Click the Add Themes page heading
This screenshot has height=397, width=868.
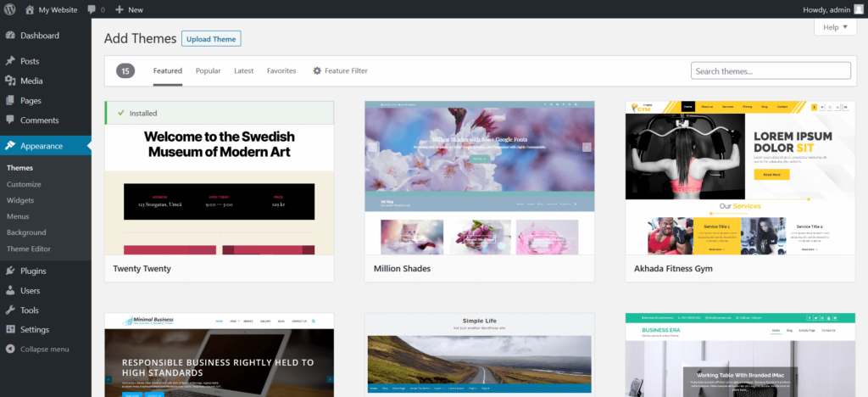[140, 39]
